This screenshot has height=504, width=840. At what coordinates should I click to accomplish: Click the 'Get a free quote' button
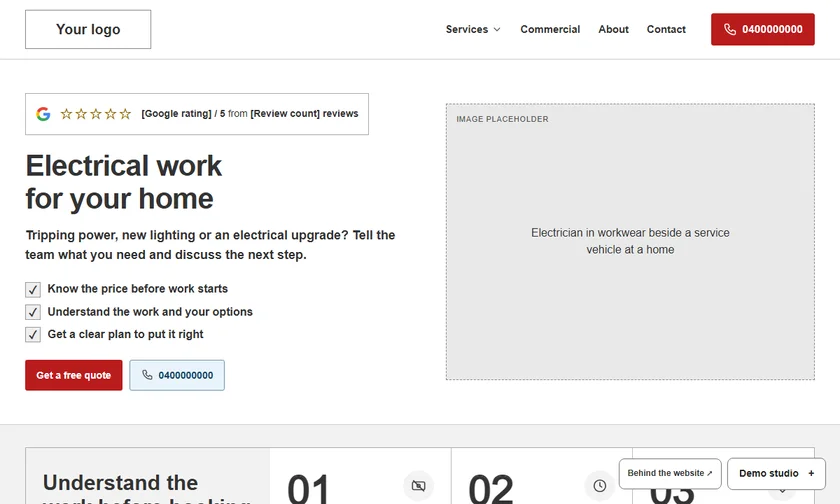coord(73,375)
